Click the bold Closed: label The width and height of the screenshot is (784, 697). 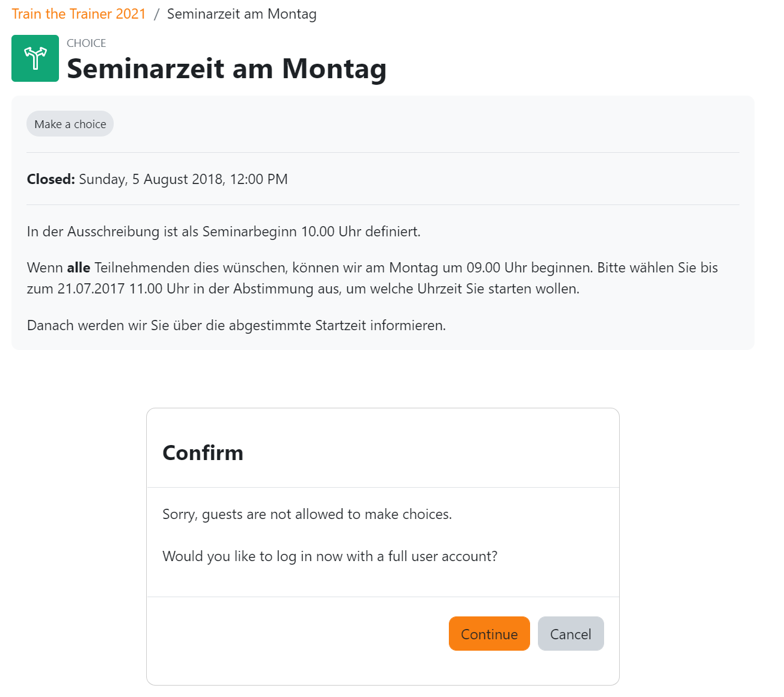pos(51,179)
